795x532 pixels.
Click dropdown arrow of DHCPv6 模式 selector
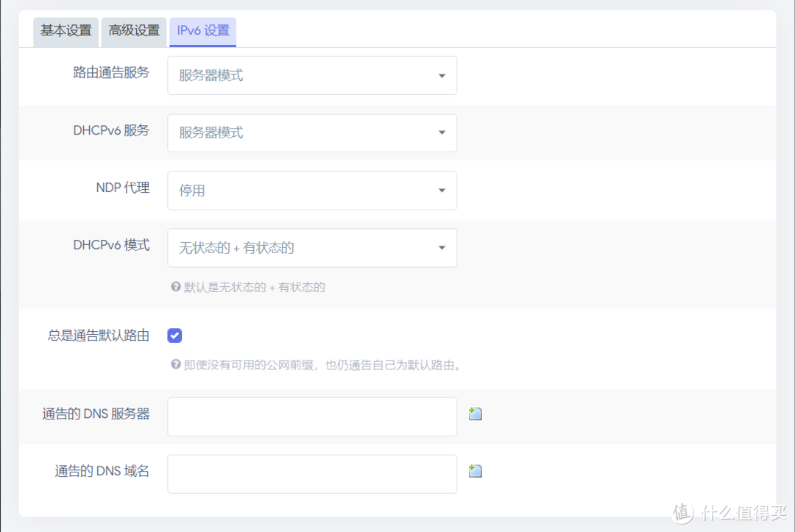click(442, 247)
